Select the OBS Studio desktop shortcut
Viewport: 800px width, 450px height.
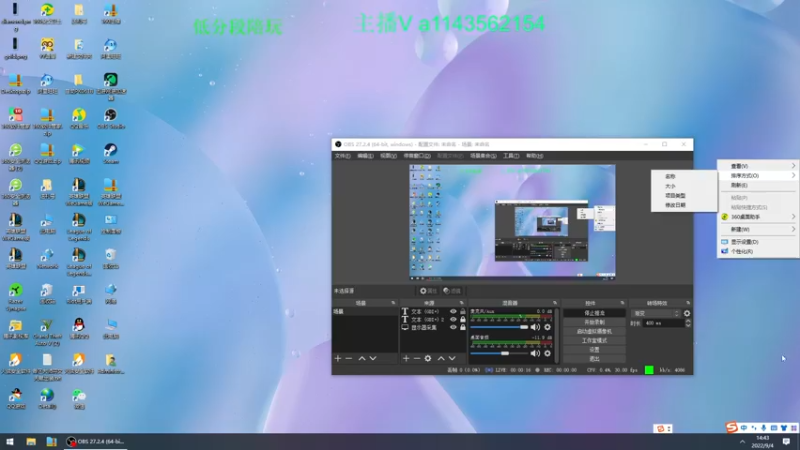coord(111,118)
